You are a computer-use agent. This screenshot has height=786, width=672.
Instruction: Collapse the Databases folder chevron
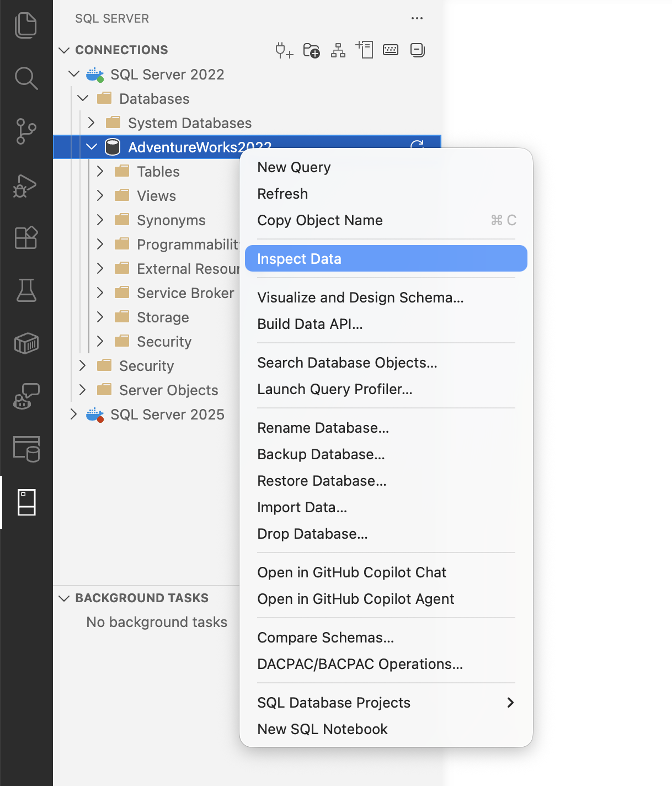(83, 98)
